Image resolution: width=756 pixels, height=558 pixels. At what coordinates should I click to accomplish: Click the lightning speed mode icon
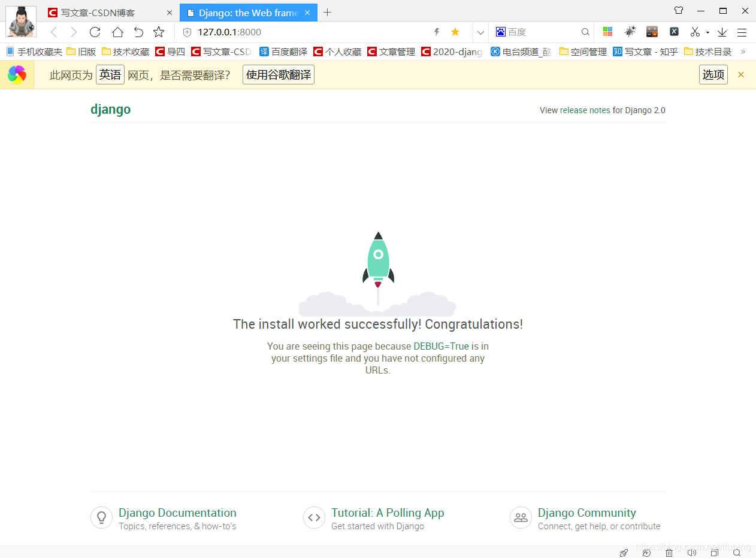437,32
